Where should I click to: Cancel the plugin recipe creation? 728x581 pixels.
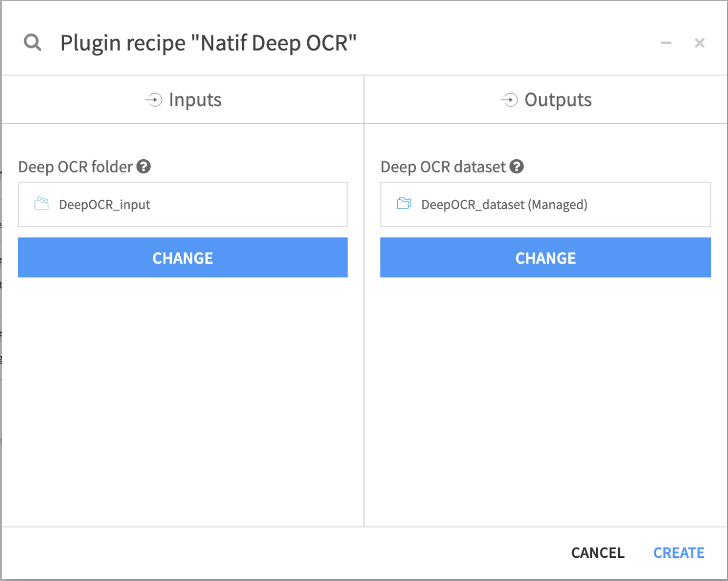point(597,552)
